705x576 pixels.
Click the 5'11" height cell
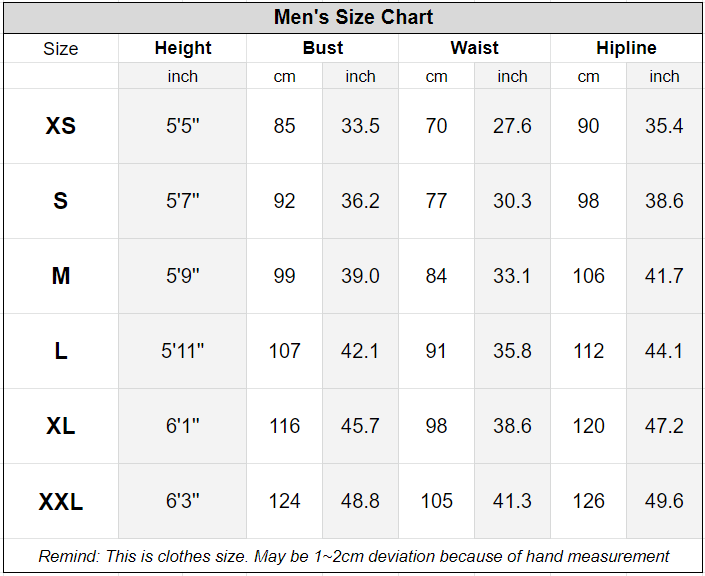183,351
